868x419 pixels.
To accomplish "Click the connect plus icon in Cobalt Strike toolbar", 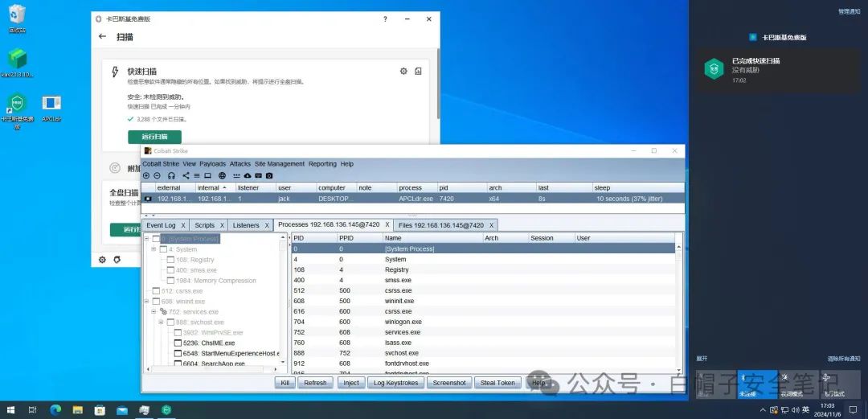I will click(x=147, y=175).
